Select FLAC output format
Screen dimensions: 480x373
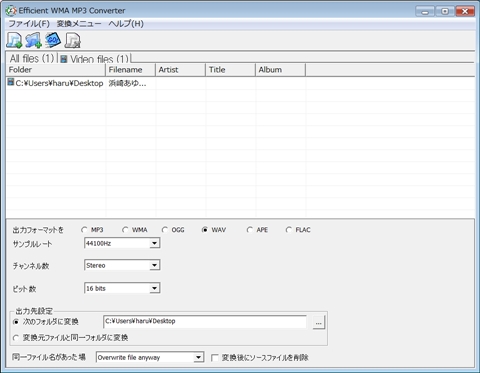click(289, 230)
